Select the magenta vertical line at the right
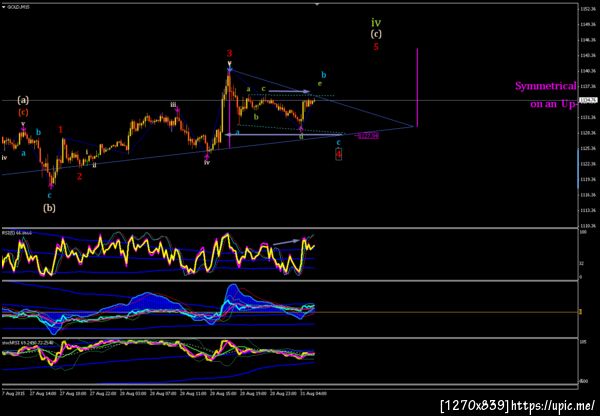The width and height of the screenshot is (600, 416). (417, 88)
